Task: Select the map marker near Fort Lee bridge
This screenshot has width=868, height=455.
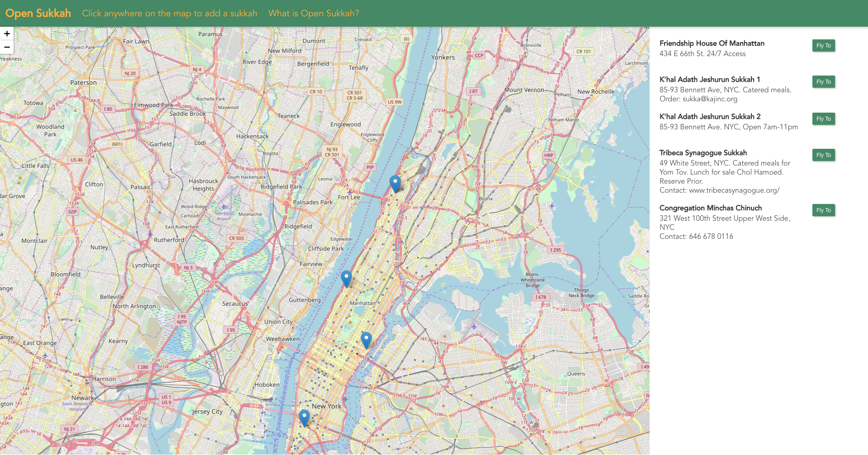Action: (x=395, y=184)
